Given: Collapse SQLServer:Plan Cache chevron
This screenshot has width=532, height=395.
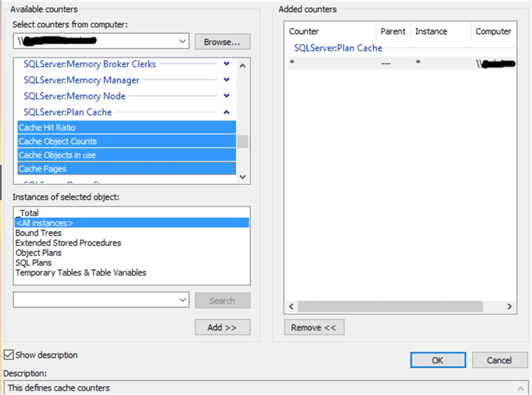Looking at the screenshot, I should pyautogui.click(x=227, y=112).
